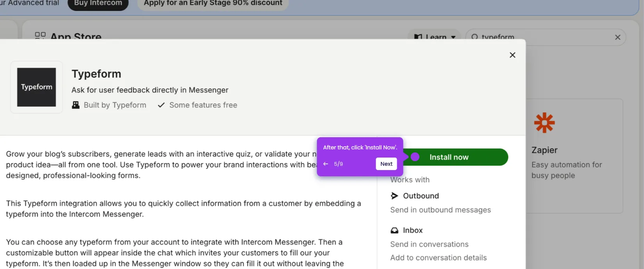The width and height of the screenshot is (644, 269).
Task: Close the Typeform app modal
Action: pyautogui.click(x=512, y=55)
